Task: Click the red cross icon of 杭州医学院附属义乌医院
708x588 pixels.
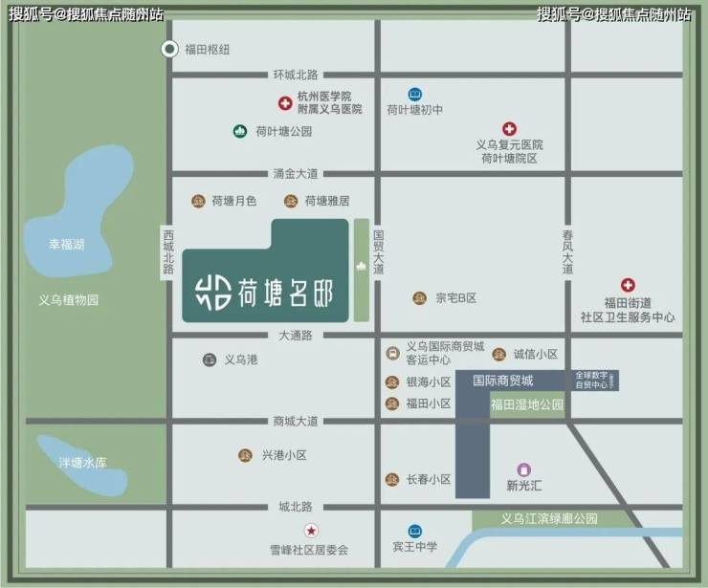Action: [285, 103]
